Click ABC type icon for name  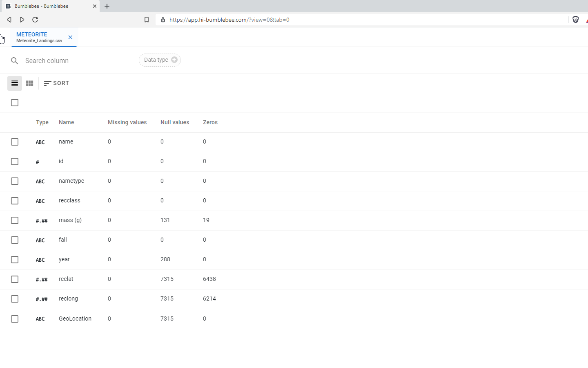coord(40,142)
